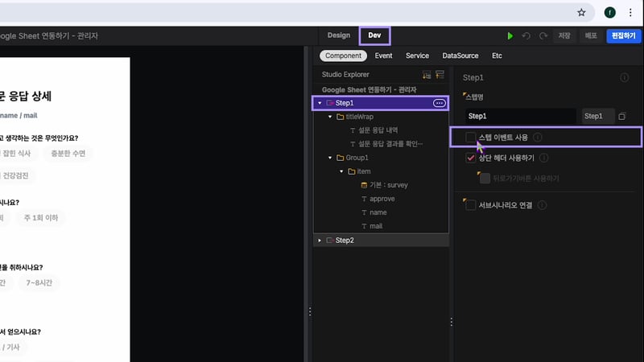Show info for 상단 헤더 사용하기
Screen dimensions: 644x362
coord(543,158)
